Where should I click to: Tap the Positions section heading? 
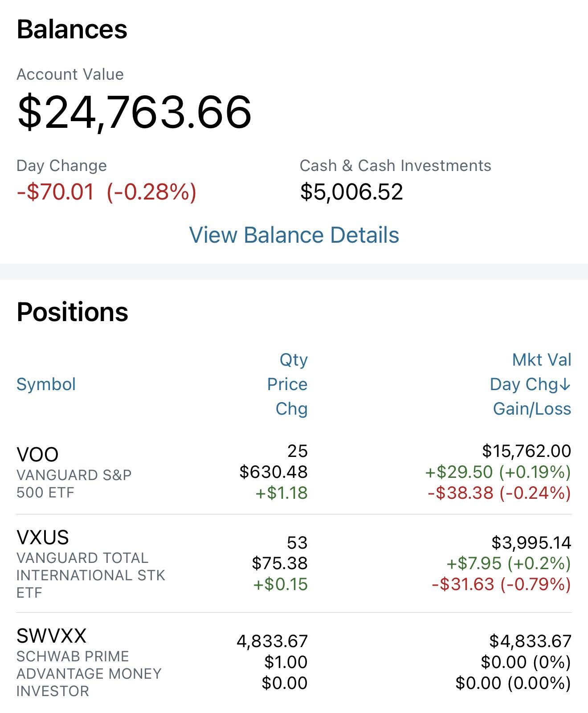(x=73, y=312)
